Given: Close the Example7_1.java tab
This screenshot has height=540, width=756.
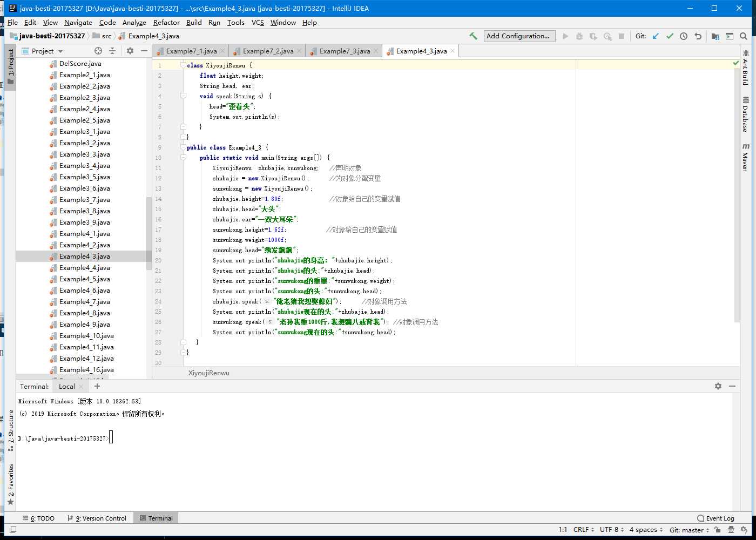Looking at the screenshot, I should tap(222, 51).
